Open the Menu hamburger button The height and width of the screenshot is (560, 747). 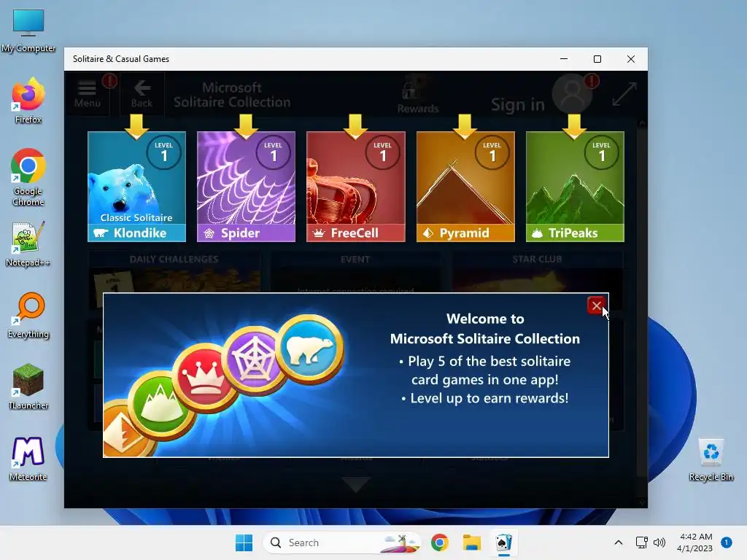coord(88,94)
